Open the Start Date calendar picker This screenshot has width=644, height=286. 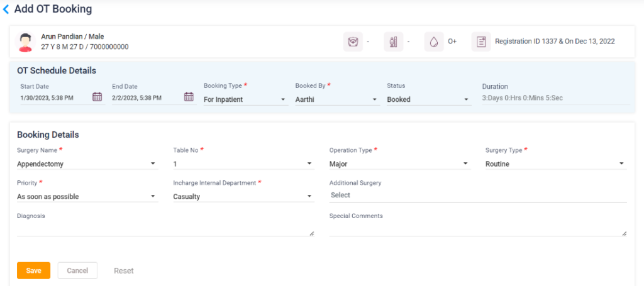pos(97,97)
